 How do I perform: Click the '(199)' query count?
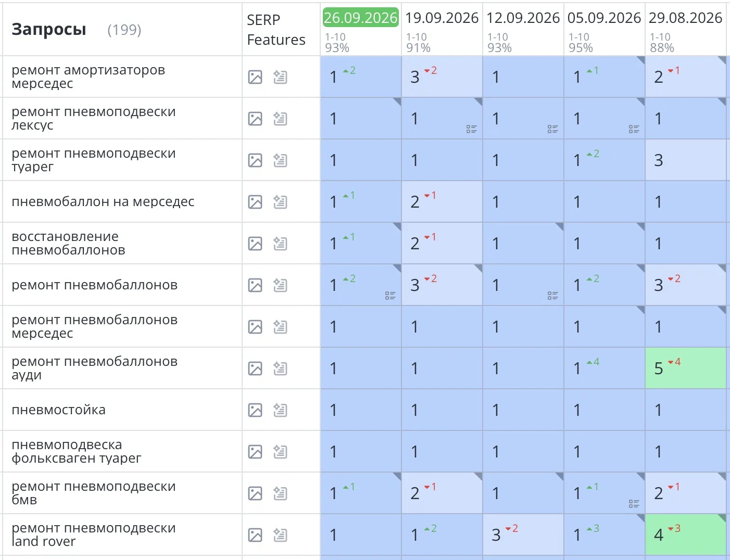coord(124,30)
